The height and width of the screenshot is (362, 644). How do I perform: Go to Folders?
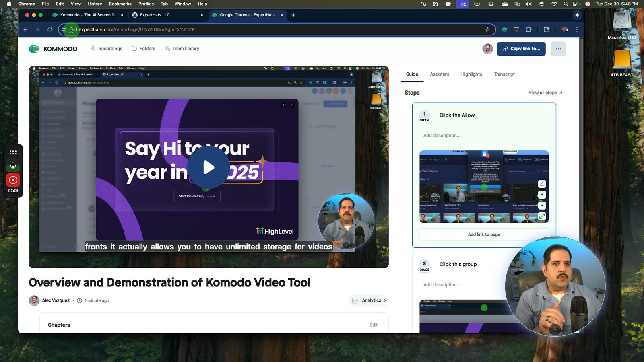143,49
